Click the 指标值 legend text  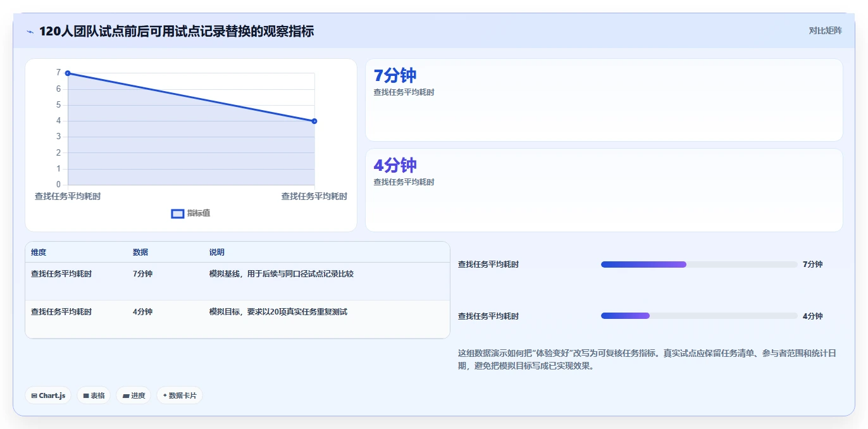coord(199,213)
